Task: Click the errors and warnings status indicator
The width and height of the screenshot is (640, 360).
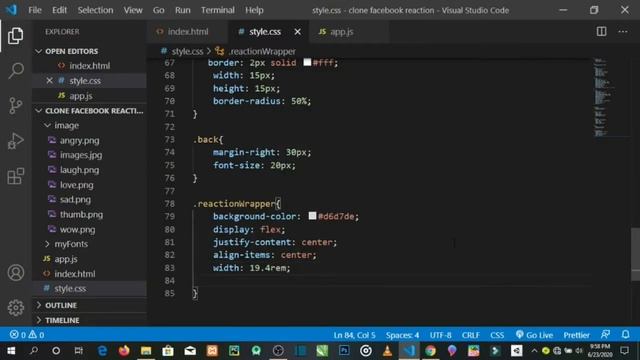Action: [x=27, y=335]
